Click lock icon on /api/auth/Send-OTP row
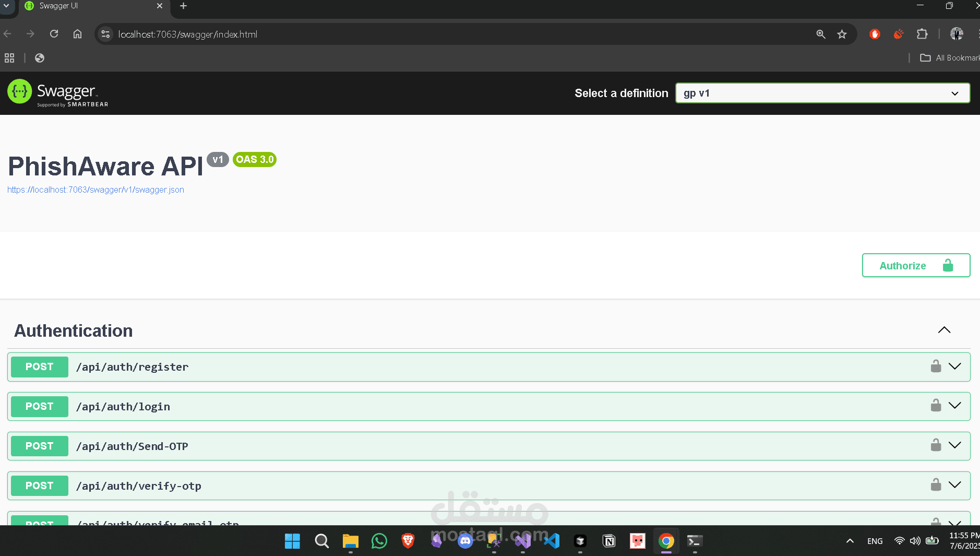 pos(936,445)
